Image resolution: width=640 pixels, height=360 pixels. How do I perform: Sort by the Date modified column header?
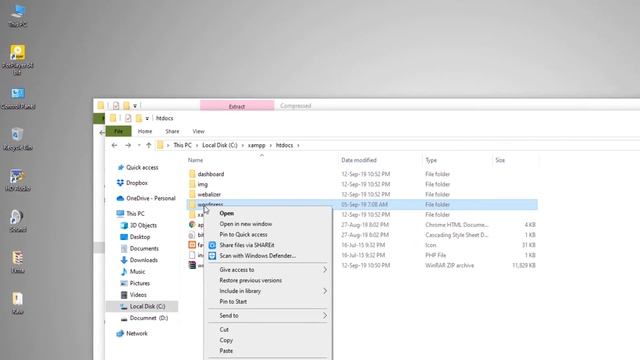pyautogui.click(x=359, y=160)
